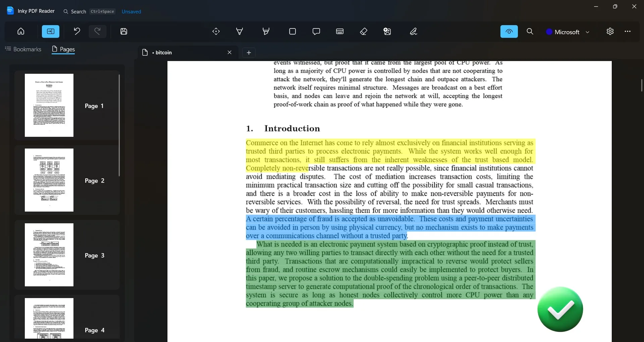Select the pen signature tool
This screenshot has width=644, height=342.
pos(414,32)
